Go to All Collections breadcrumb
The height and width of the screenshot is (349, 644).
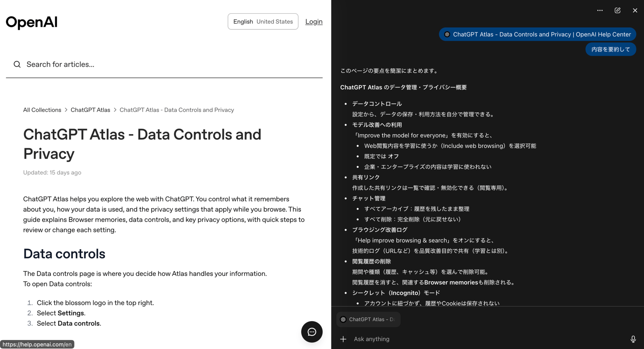[42, 110]
